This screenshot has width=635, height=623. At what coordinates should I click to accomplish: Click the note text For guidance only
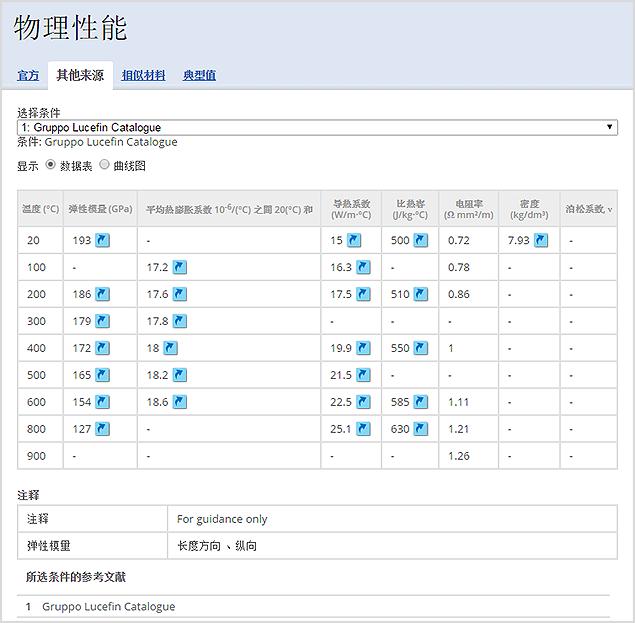222,519
